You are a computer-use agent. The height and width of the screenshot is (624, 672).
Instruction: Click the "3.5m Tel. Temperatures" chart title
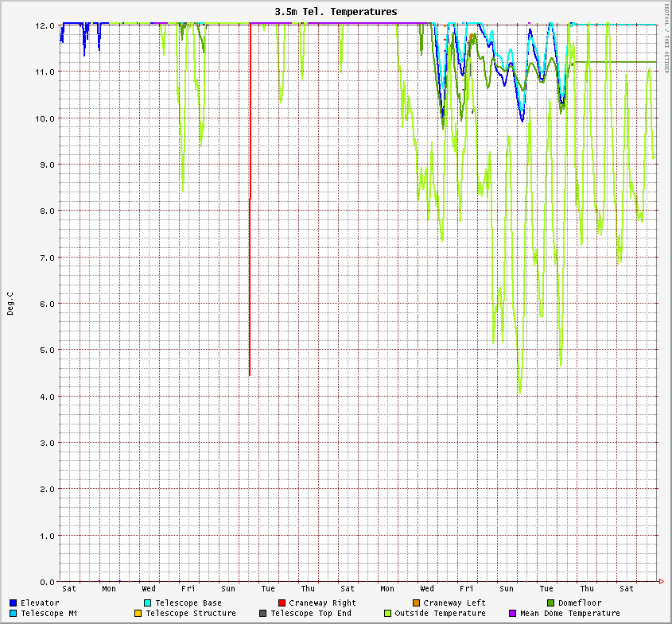tap(336, 12)
